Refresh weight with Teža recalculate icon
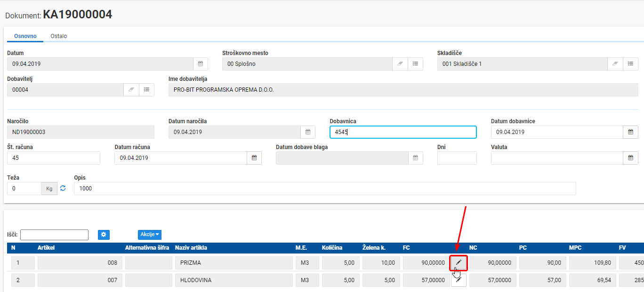This screenshot has height=292, width=644. (63, 189)
